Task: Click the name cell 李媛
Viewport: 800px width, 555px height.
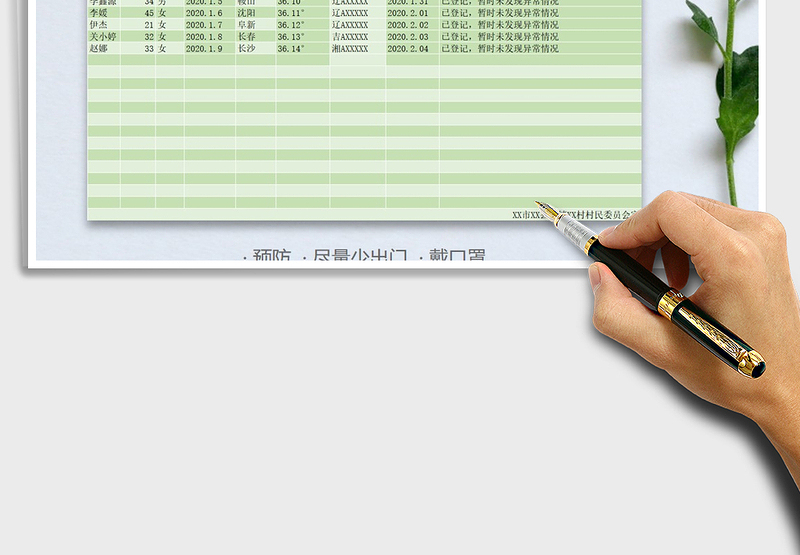Action: pyautogui.click(x=98, y=13)
